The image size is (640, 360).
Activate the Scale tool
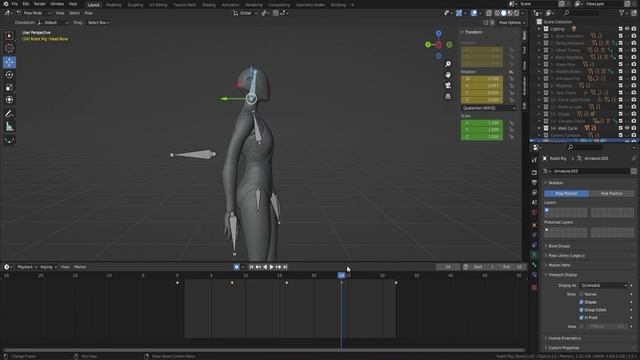coord(9,87)
